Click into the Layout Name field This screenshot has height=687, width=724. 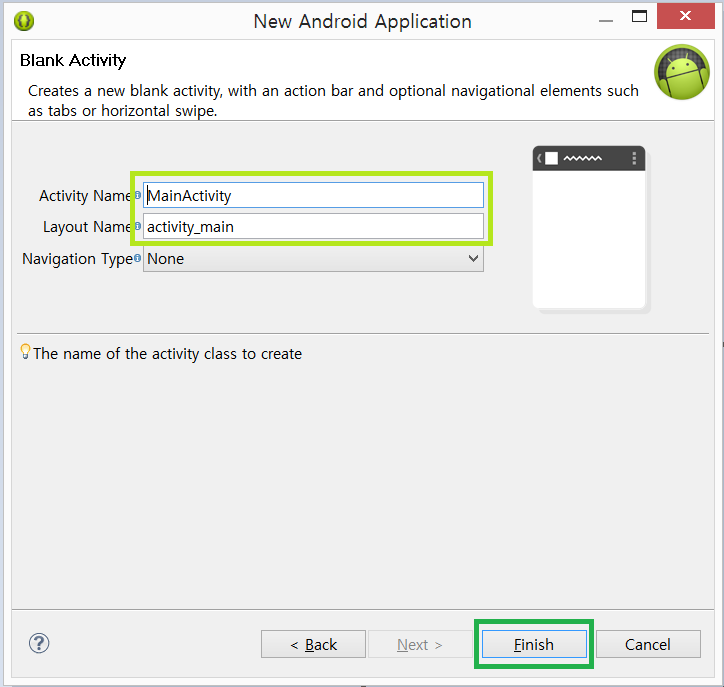pos(314,226)
